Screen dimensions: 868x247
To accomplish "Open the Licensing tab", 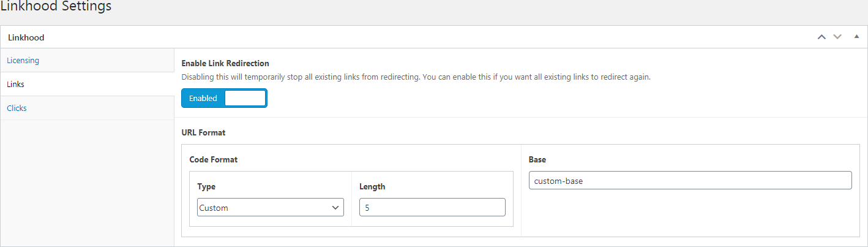I will pyautogui.click(x=87, y=61).
